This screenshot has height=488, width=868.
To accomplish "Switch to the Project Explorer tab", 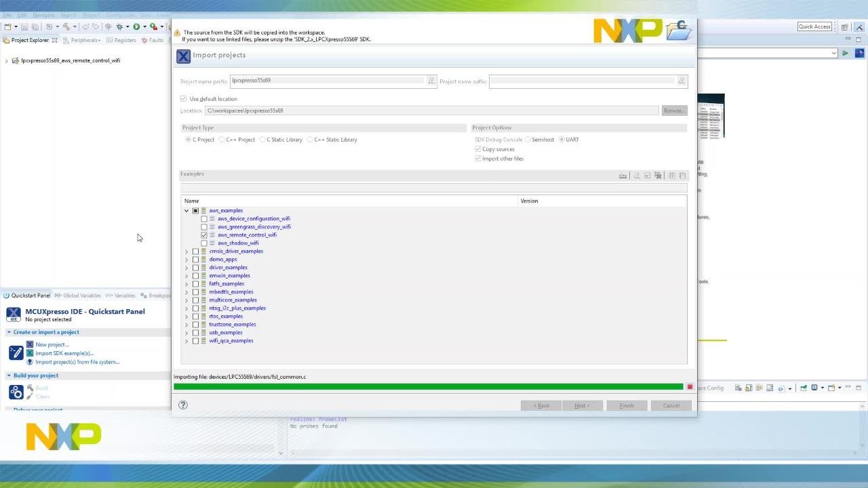I will coord(30,40).
